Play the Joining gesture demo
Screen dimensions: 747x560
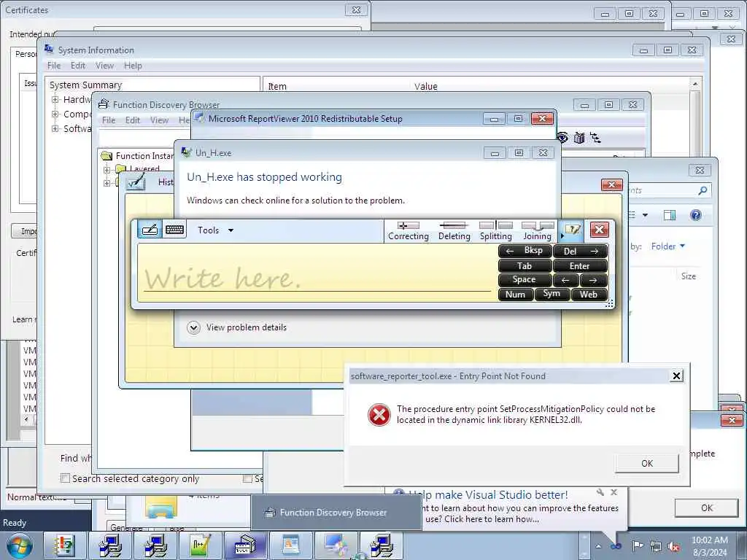[x=538, y=231]
